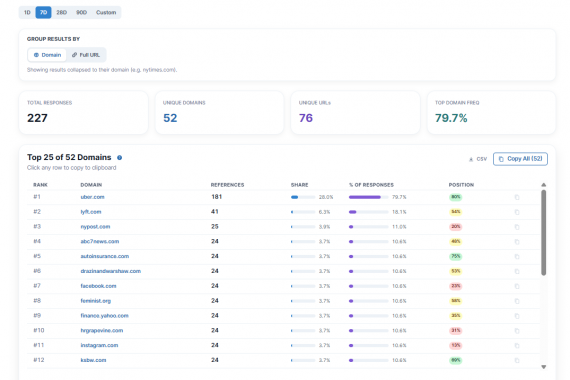Click the uber.com share progress bar

coord(303,197)
